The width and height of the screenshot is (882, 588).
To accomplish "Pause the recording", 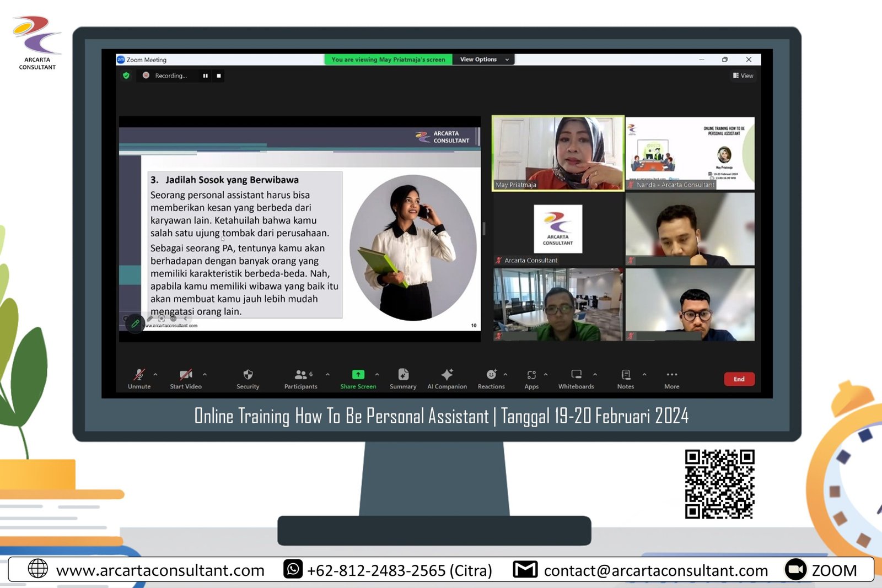I will [205, 76].
